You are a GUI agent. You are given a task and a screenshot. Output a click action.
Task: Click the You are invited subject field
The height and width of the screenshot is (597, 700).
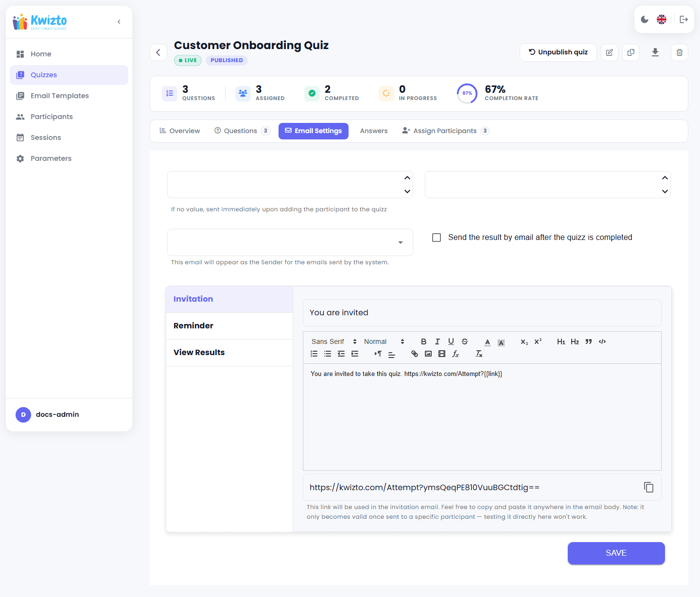coord(482,313)
